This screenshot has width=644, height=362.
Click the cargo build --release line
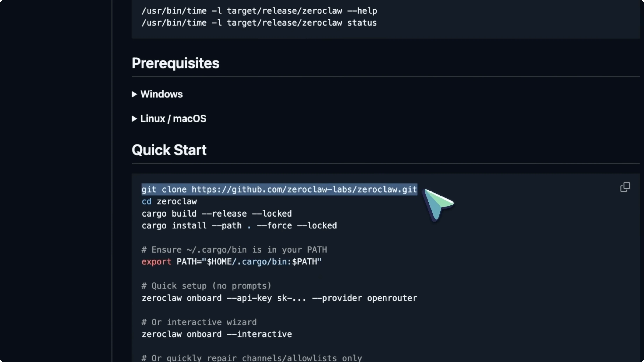(216, 214)
